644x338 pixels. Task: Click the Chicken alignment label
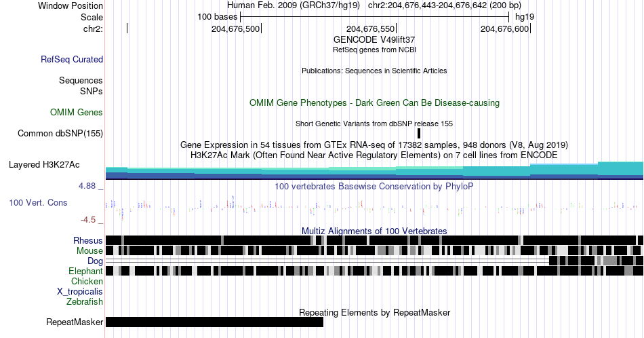87,282
